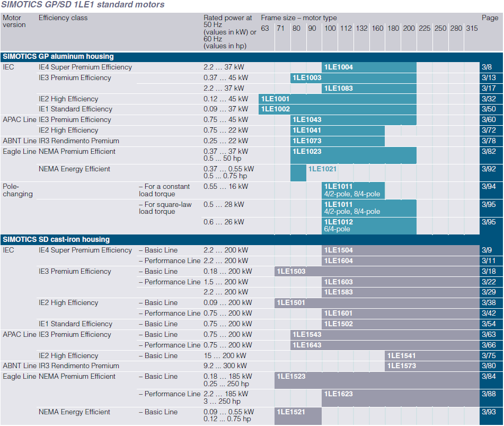Screen dimensions: 504x426
Task: Click the 1LE1573 ABNT Line bar
Action: click(x=432, y=366)
